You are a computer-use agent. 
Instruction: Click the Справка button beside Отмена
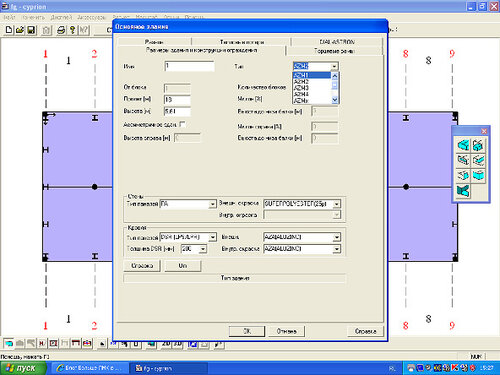pyautogui.click(x=365, y=331)
